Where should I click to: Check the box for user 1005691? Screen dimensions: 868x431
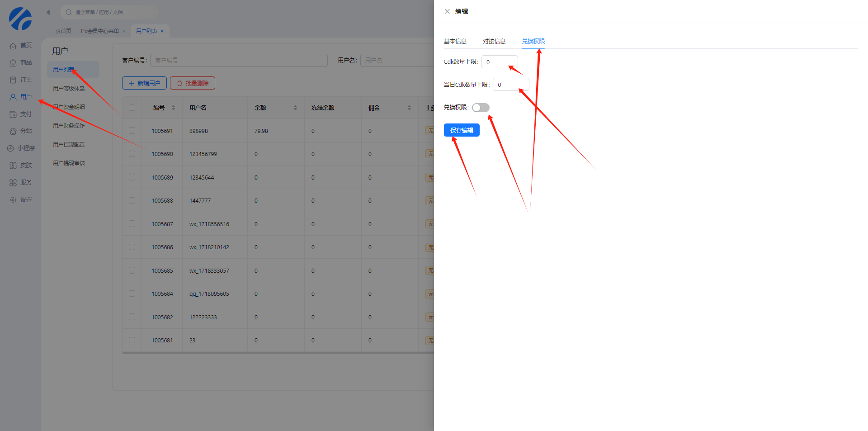132,131
